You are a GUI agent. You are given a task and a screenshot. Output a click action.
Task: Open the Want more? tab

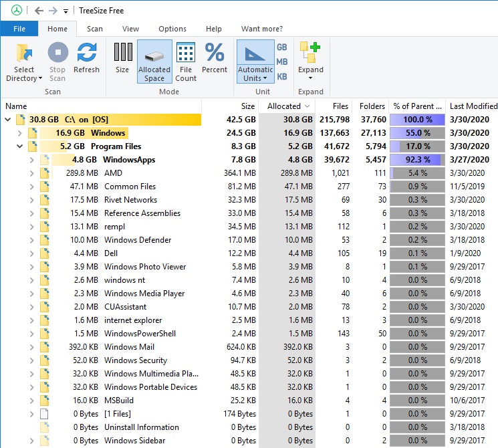coord(262,29)
